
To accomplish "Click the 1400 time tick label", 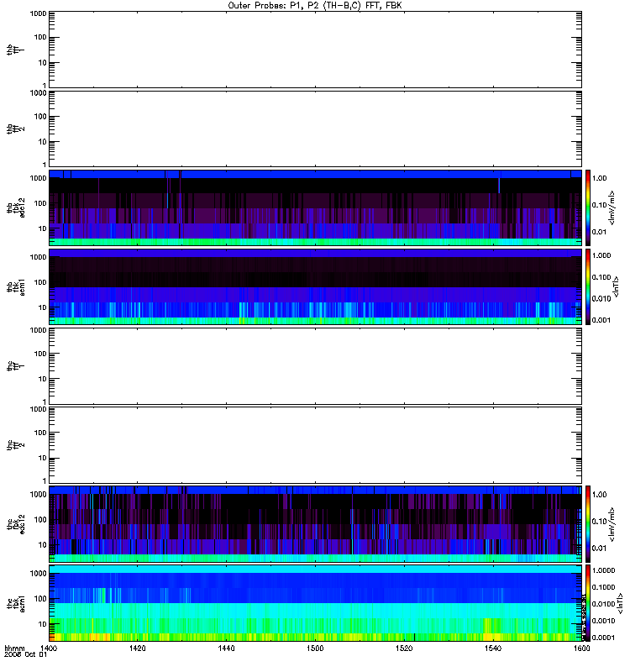I will coord(49,648).
